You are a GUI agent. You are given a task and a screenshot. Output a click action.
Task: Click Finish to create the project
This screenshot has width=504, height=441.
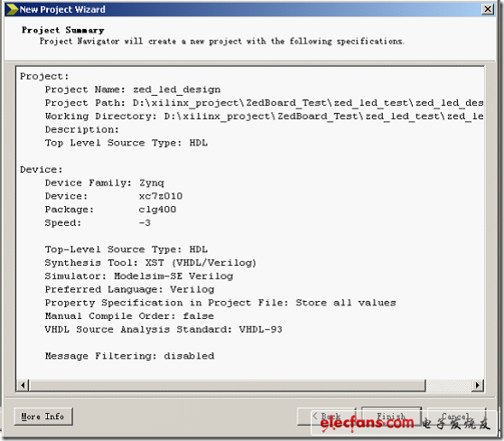click(391, 417)
